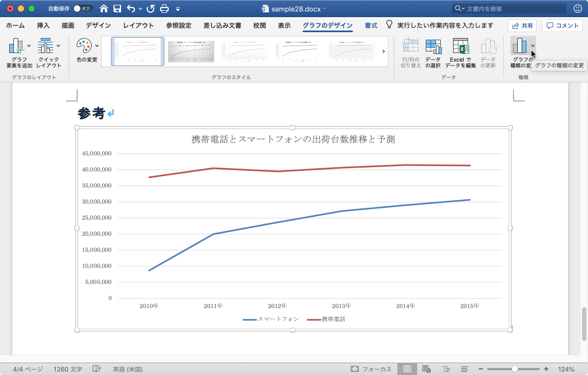Apply the gray-background chart style thumbnail
588x375 pixels.
pyautogui.click(x=191, y=51)
